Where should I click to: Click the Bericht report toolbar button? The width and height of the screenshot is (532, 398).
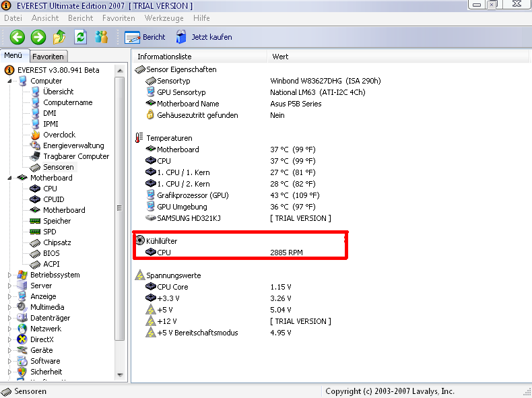pos(145,37)
